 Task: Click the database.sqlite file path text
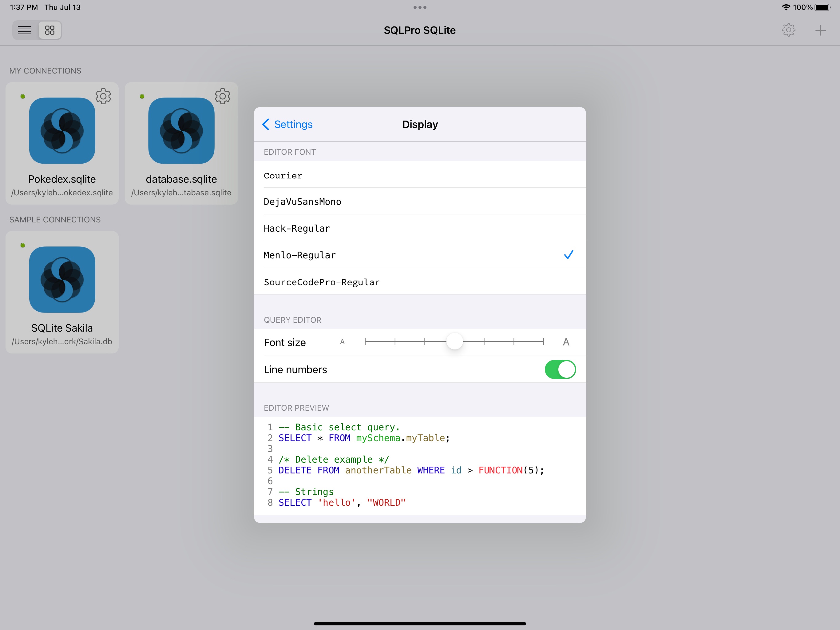(181, 193)
